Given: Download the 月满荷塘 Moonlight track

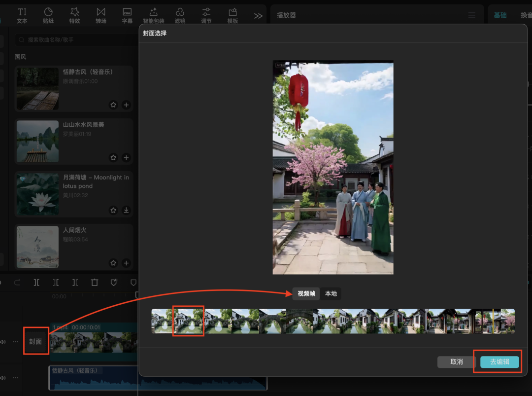Looking at the screenshot, I should 126,211.
